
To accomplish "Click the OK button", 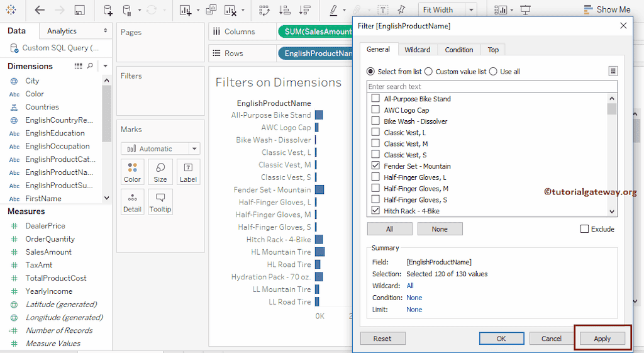I will coord(501,339).
